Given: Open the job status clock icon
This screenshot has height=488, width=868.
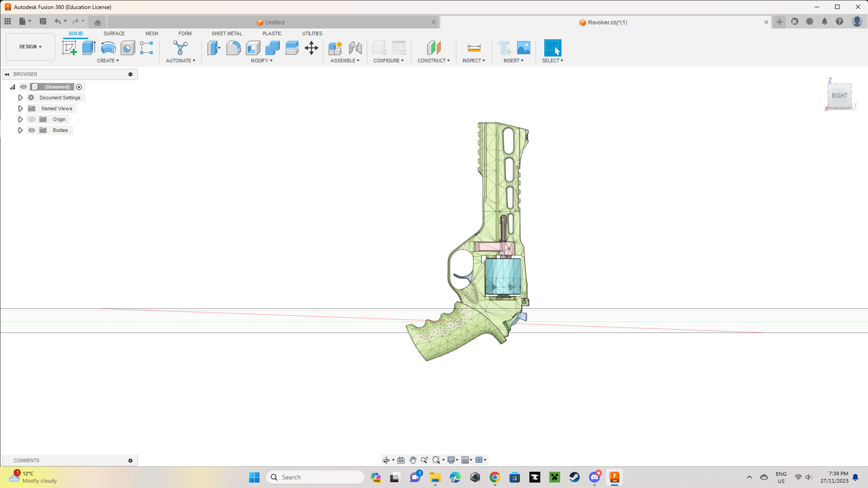Looking at the screenshot, I should [810, 21].
